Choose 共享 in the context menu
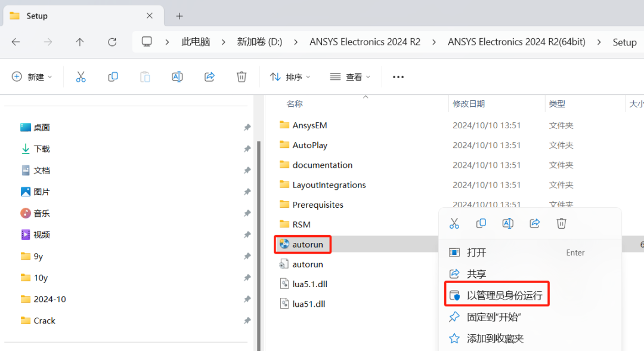The image size is (644, 351). [x=530, y=274]
